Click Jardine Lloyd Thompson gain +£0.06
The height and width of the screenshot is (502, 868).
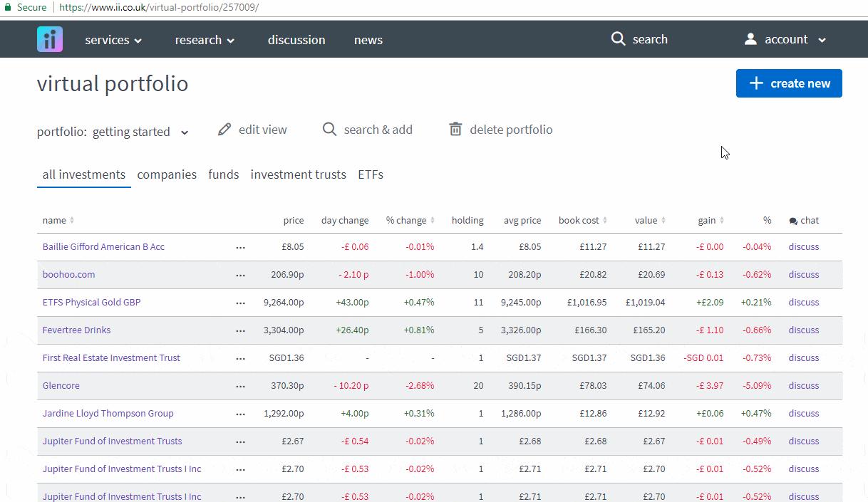(x=711, y=414)
